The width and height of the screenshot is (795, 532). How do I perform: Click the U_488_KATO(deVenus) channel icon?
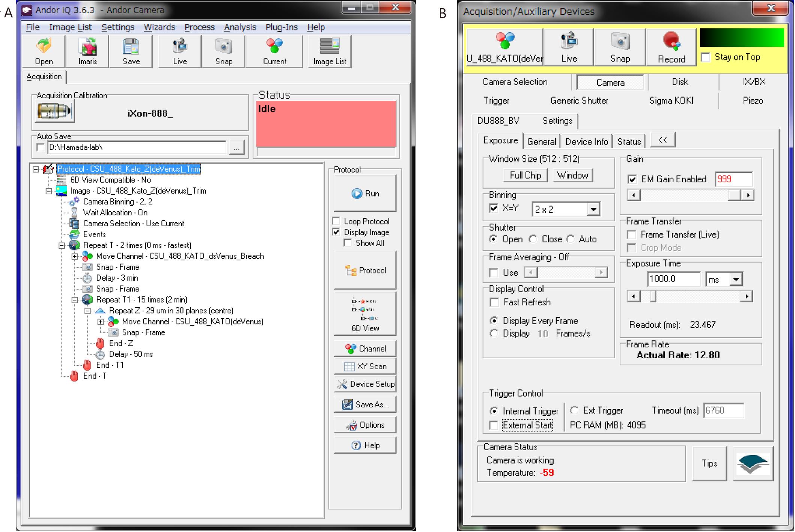tap(504, 47)
